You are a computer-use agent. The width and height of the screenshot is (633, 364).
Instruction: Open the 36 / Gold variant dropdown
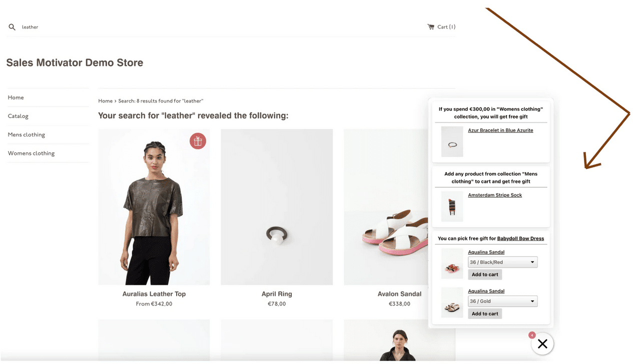click(x=502, y=301)
